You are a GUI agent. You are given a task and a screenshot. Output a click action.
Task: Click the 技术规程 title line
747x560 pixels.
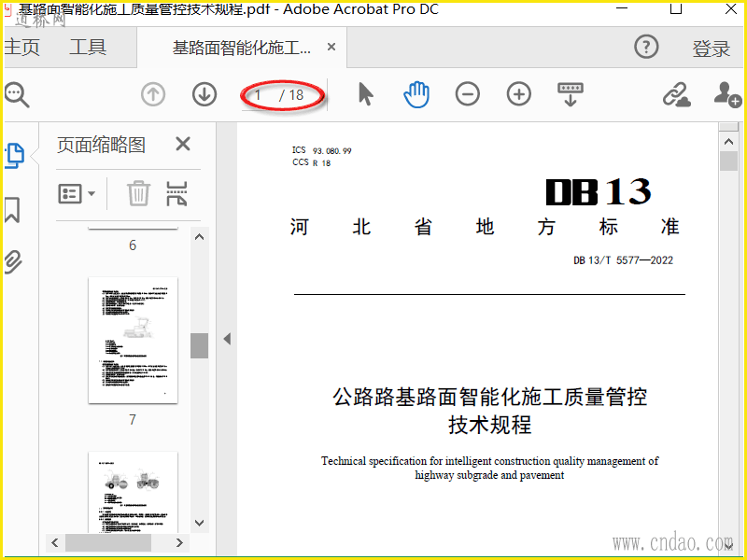(489, 425)
